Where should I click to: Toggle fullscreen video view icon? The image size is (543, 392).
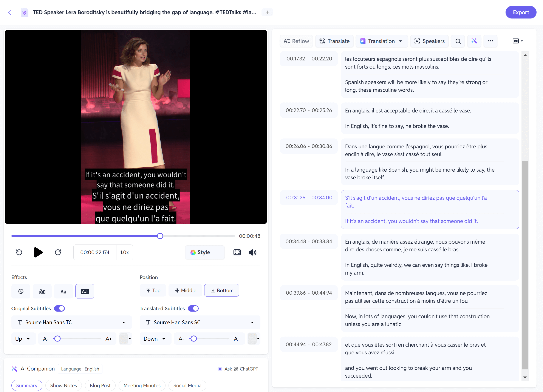pyautogui.click(x=237, y=252)
